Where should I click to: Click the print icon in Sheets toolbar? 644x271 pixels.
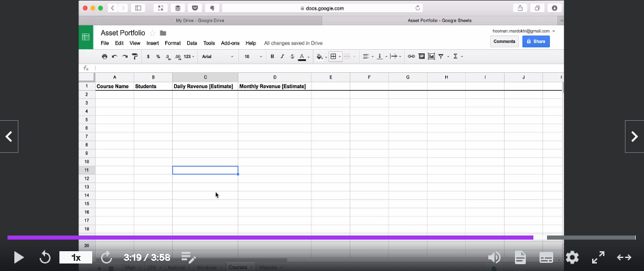click(104, 57)
